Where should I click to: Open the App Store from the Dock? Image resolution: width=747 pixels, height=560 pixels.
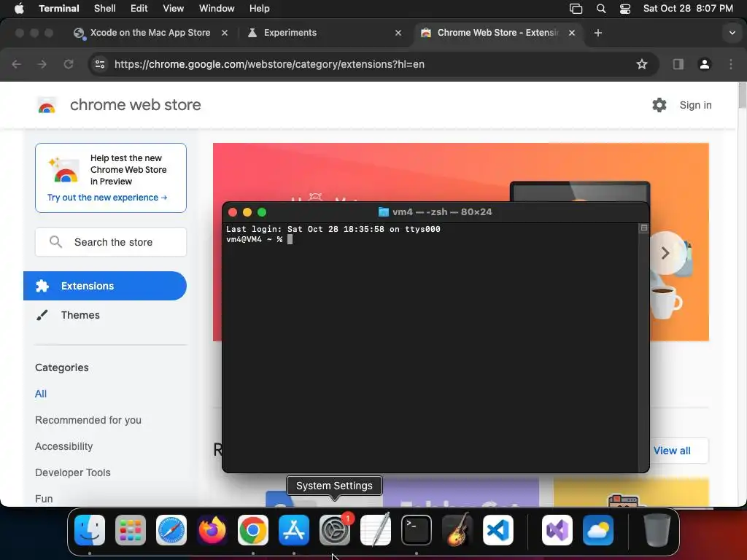(294, 530)
